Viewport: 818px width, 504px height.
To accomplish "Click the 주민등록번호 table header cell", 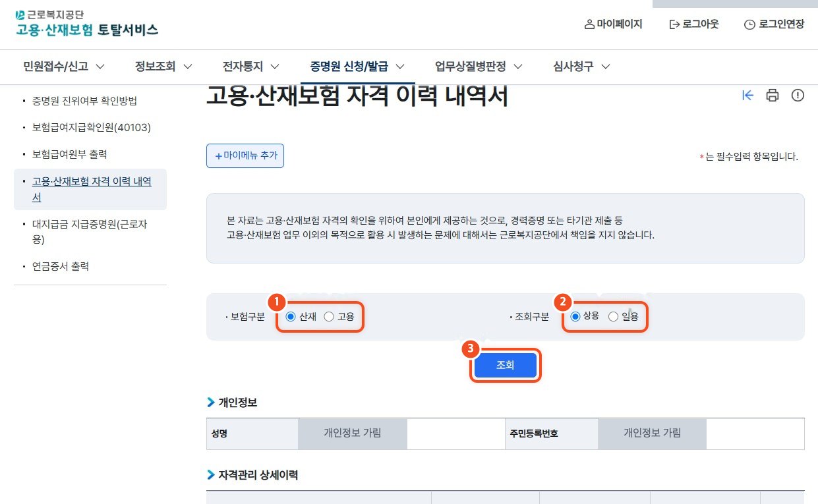I will click(551, 434).
